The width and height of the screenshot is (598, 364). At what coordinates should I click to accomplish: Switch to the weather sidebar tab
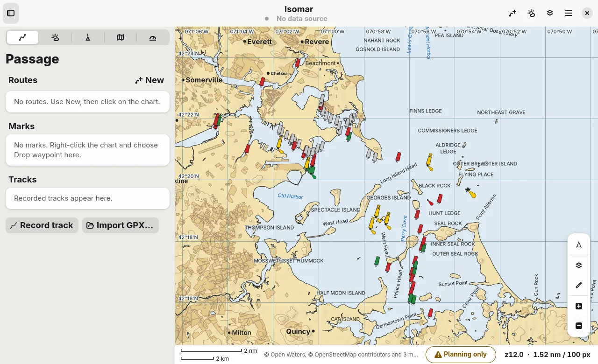pyautogui.click(x=55, y=37)
